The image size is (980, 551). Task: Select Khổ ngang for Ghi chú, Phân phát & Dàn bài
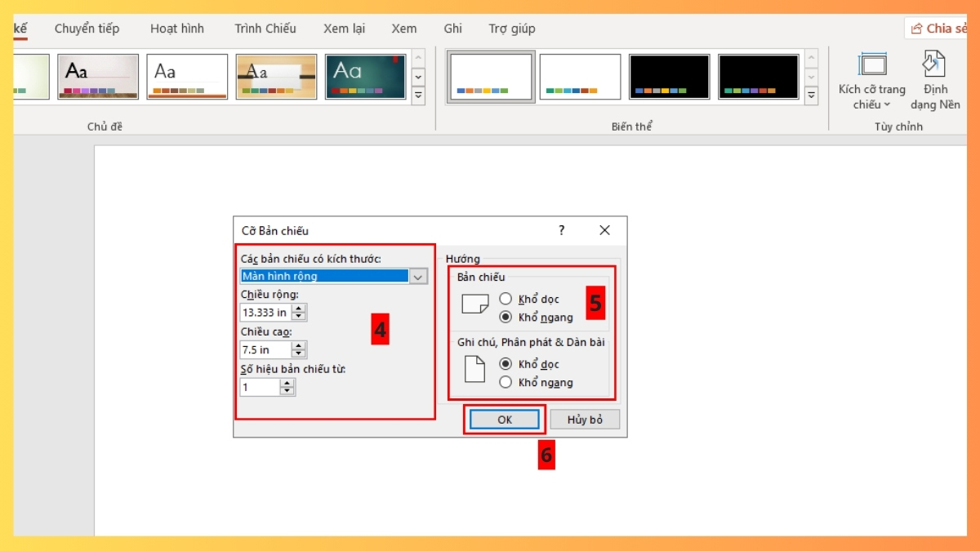(506, 382)
